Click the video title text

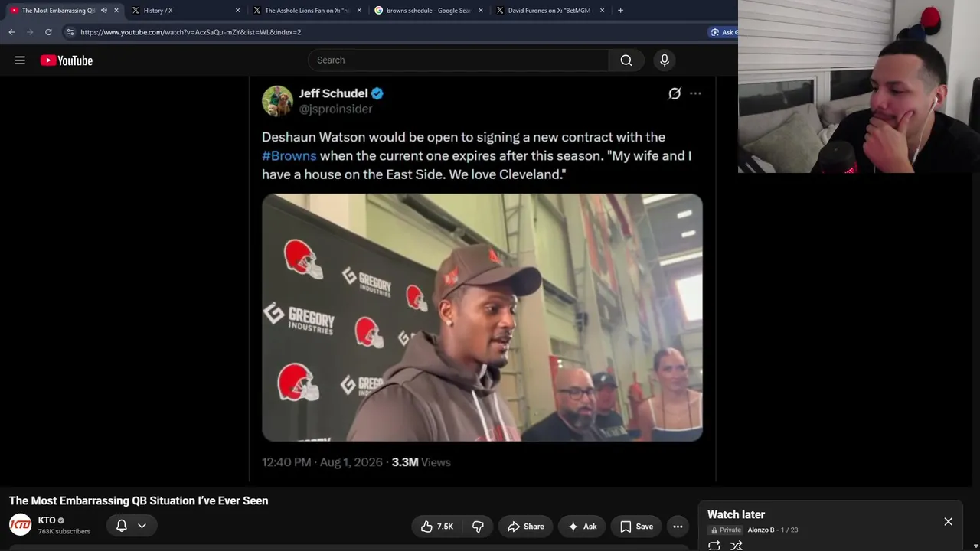pos(139,500)
